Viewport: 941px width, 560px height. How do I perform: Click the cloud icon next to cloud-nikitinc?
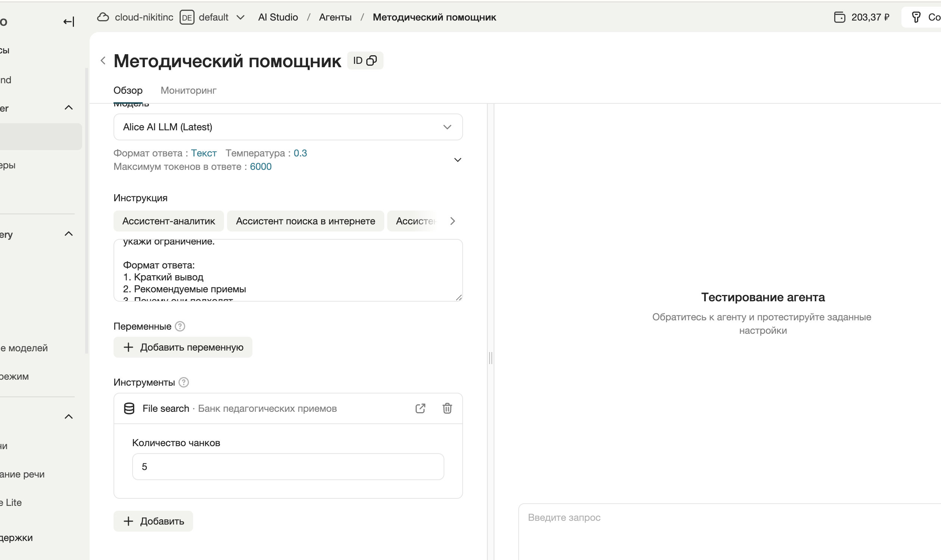(103, 17)
